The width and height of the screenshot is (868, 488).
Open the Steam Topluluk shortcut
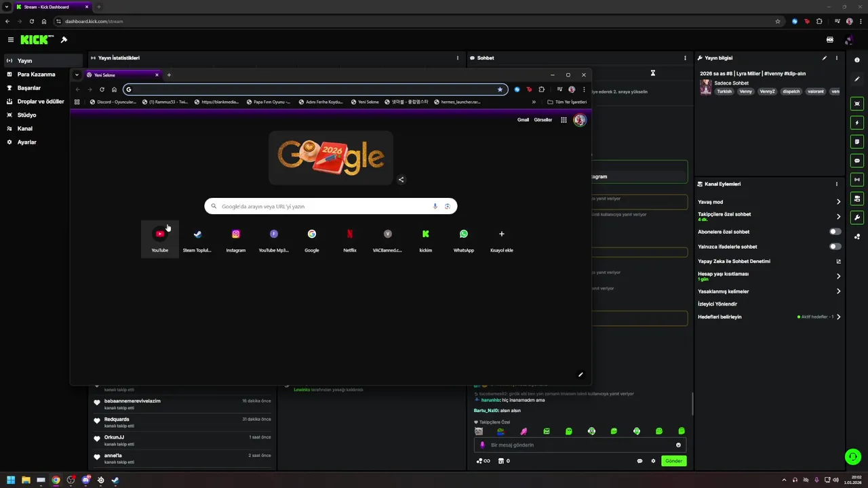point(197,239)
